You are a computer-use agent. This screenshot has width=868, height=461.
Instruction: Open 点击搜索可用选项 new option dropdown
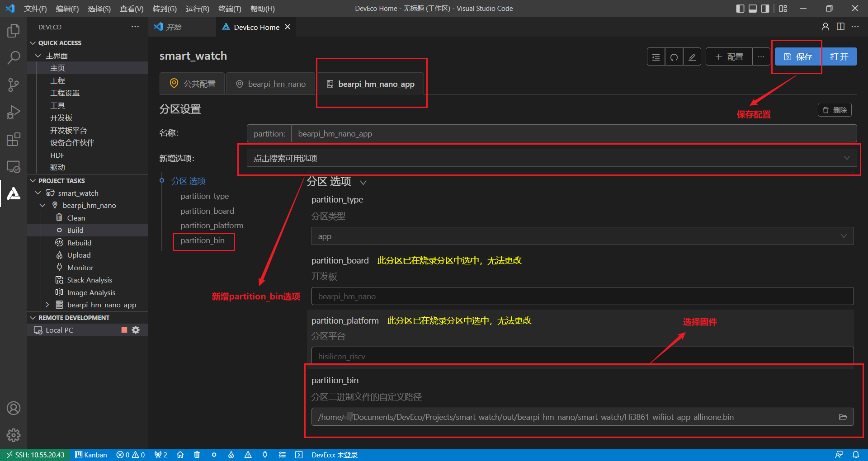point(552,158)
